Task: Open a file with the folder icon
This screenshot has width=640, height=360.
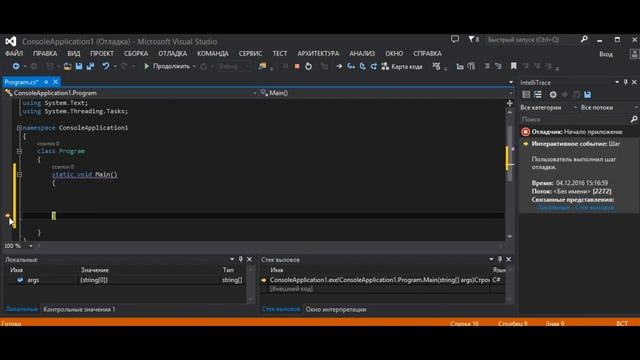Action: pyautogui.click(x=67, y=66)
